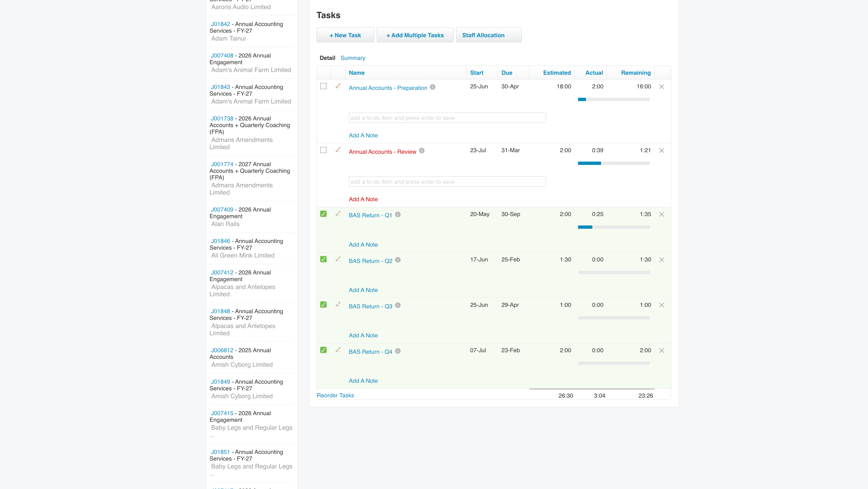
Task: Show info icon for BAS Return - Q1
Action: 398,214
